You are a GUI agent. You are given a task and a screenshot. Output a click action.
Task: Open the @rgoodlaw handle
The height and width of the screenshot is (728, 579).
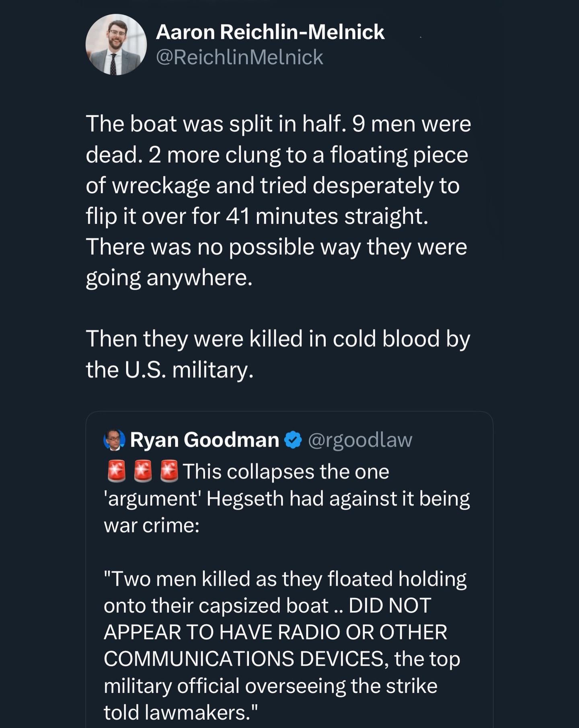[x=360, y=440]
